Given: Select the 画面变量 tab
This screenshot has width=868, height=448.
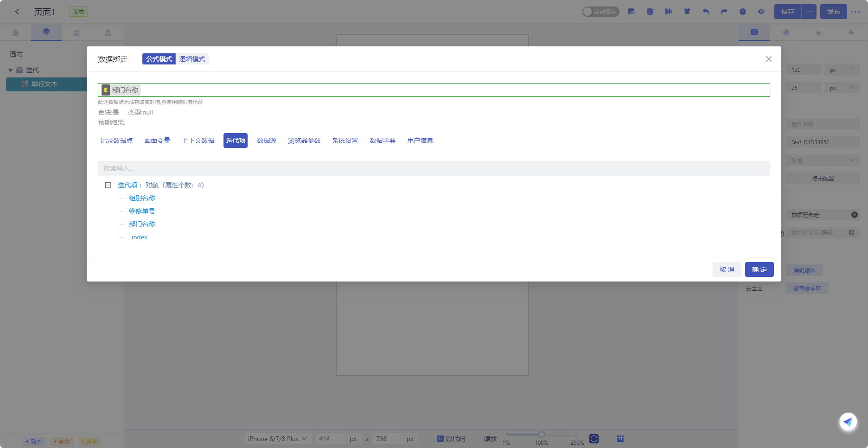Looking at the screenshot, I should click(157, 141).
